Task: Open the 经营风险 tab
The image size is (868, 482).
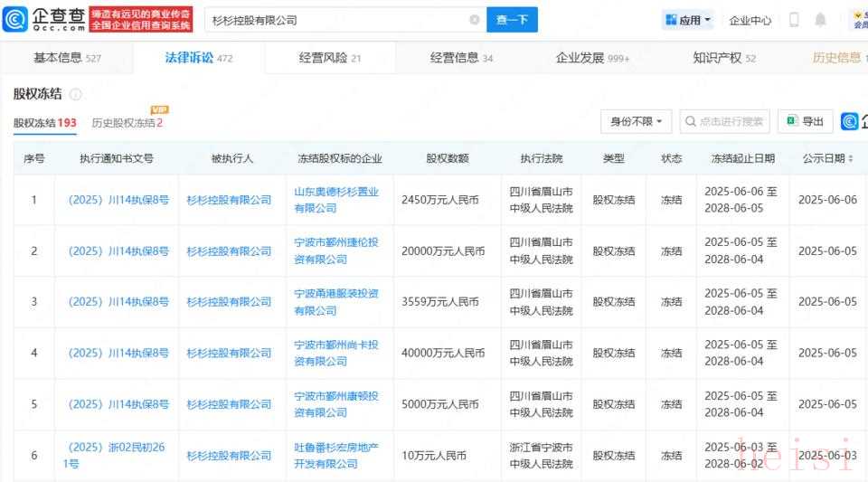Action: click(330, 58)
